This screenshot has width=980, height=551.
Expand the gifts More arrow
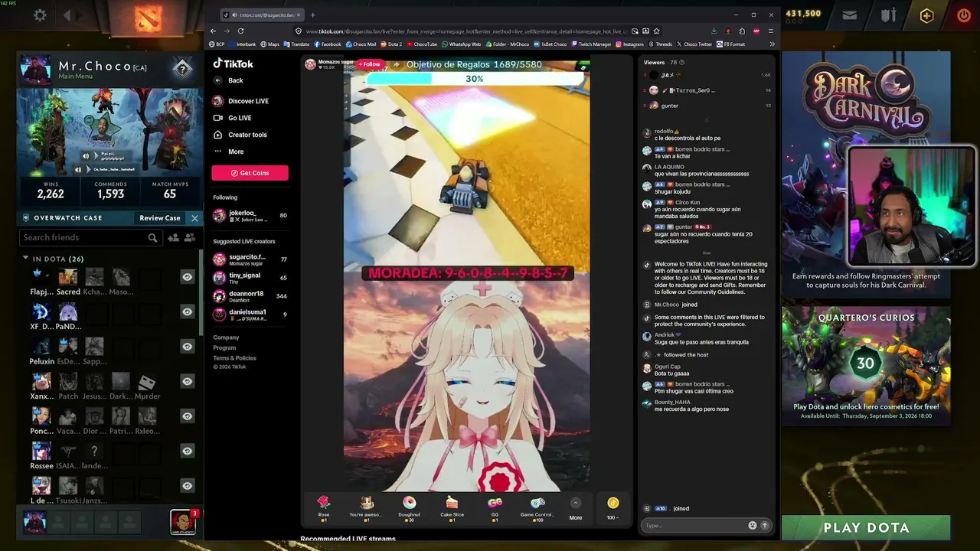576,503
